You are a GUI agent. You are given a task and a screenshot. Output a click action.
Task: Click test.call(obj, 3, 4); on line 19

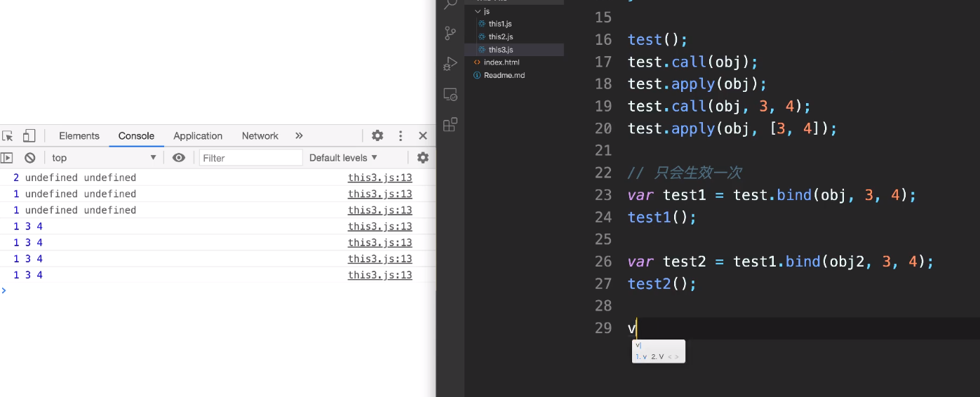(719, 107)
